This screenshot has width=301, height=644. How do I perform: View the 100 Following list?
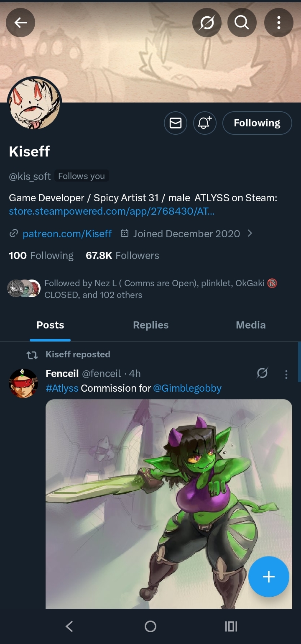point(41,256)
